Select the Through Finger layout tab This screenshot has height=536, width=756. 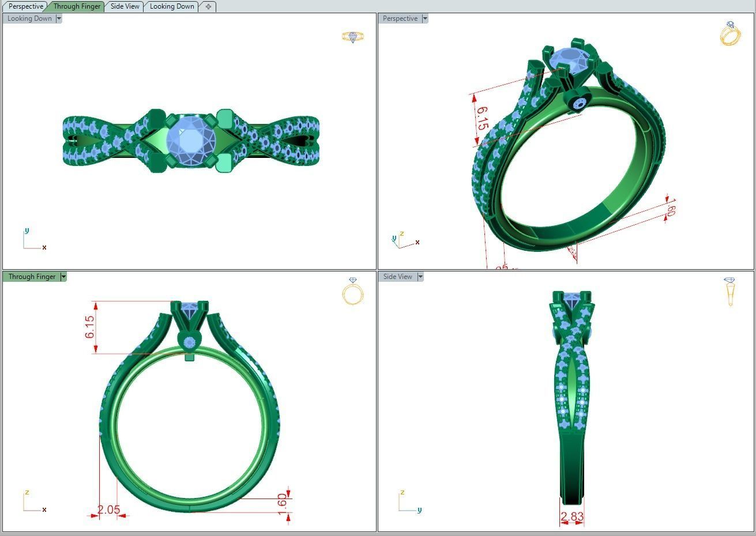pyautogui.click(x=77, y=6)
